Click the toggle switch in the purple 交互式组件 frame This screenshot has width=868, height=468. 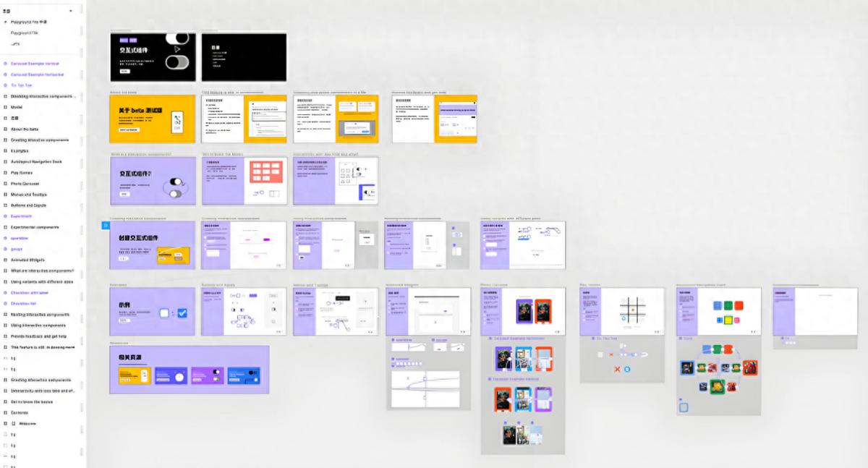click(174, 183)
